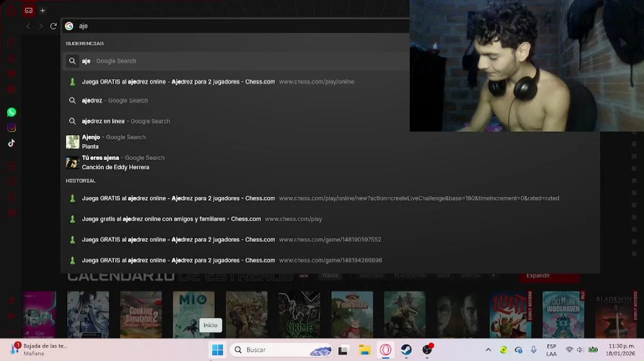
Task: Open TikTok from the browser sidebar
Action: pyautogui.click(x=12, y=143)
